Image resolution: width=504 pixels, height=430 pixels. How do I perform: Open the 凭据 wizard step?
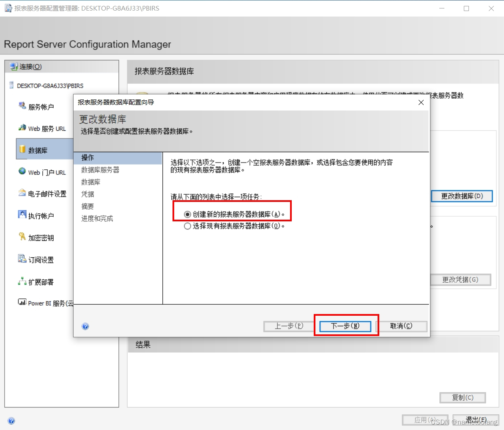coord(87,194)
